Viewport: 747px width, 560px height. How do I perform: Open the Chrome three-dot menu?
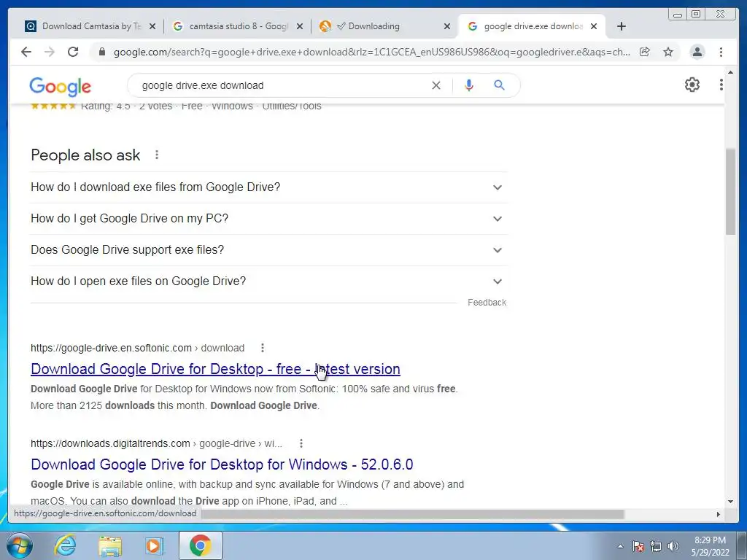[721, 52]
